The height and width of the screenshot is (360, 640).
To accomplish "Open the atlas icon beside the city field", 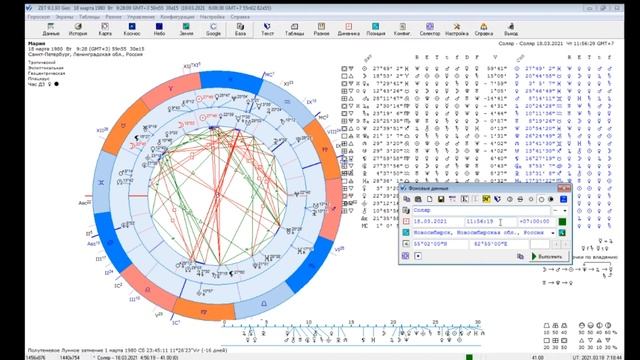I will tap(562, 233).
